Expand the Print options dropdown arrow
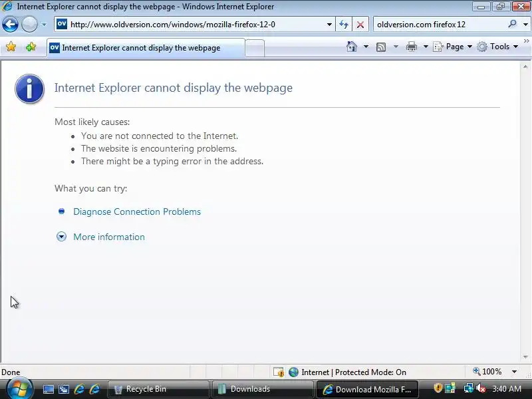 pyautogui.click(x=426, y=47)
